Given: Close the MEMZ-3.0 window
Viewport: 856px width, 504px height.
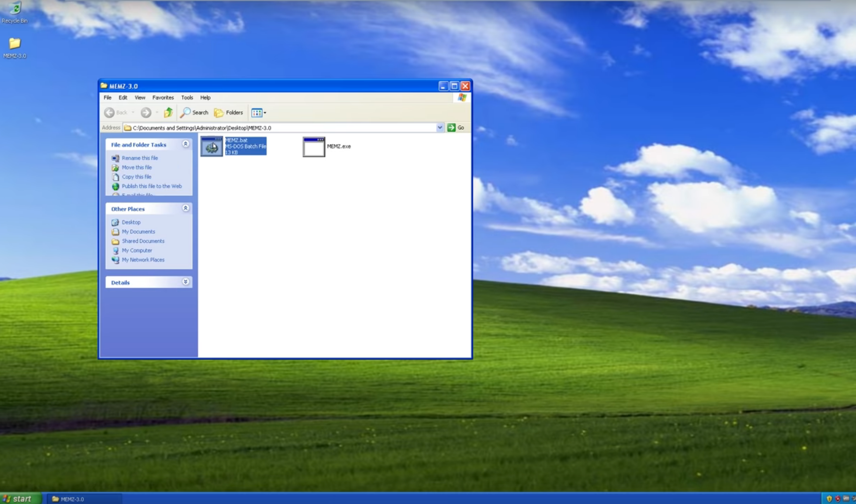Looking at the screenshot, I should pos(465,86).
